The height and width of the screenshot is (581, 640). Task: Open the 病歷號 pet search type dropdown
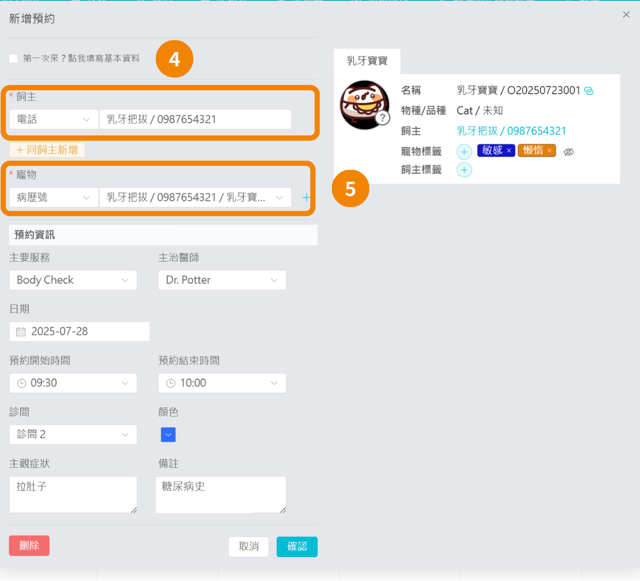(53, 198)
